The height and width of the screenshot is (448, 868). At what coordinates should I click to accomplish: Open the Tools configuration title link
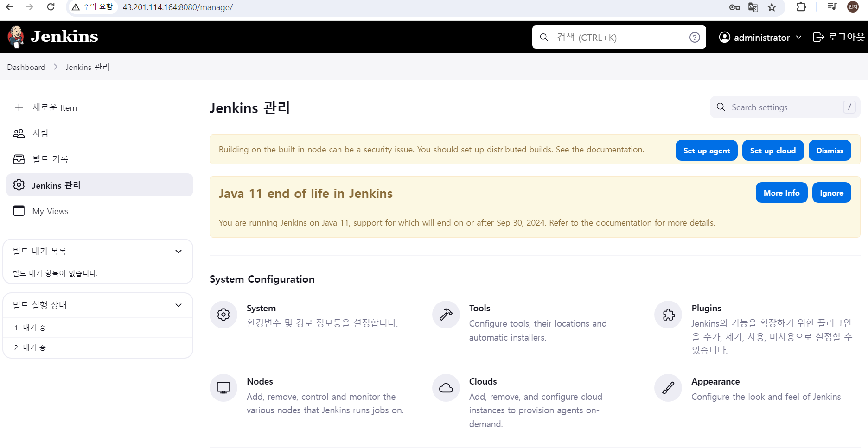point(479,308)
